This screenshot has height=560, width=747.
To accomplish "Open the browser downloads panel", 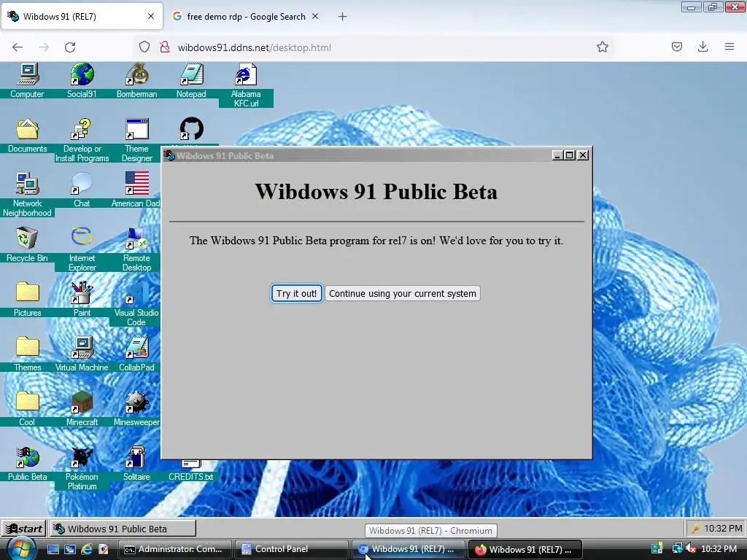I will [703, 47].
